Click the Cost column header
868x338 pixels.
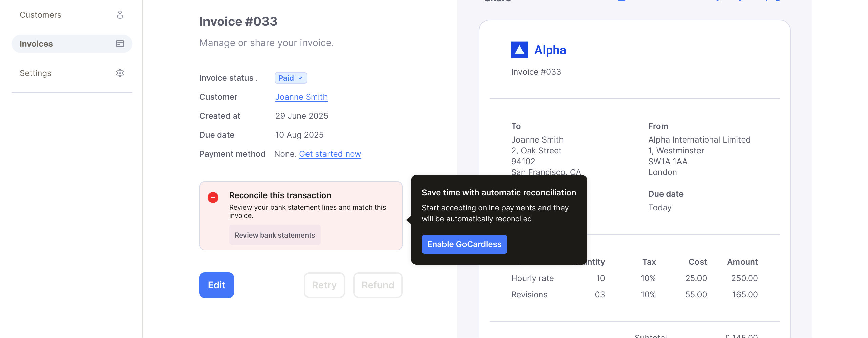click(697, 262)
